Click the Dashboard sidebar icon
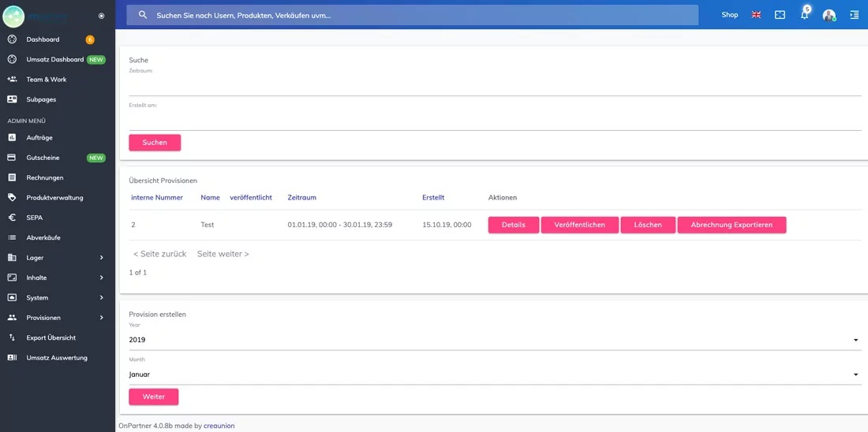The image size is (868, 432). pos(12,39)
